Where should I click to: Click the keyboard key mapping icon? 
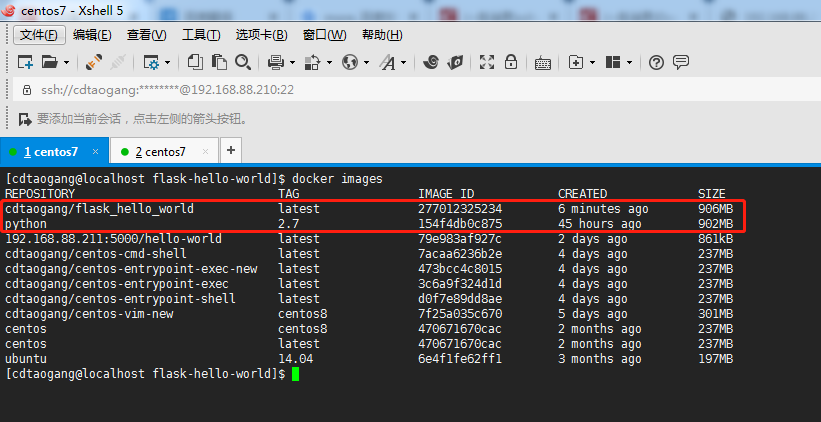tap(542, 64)
